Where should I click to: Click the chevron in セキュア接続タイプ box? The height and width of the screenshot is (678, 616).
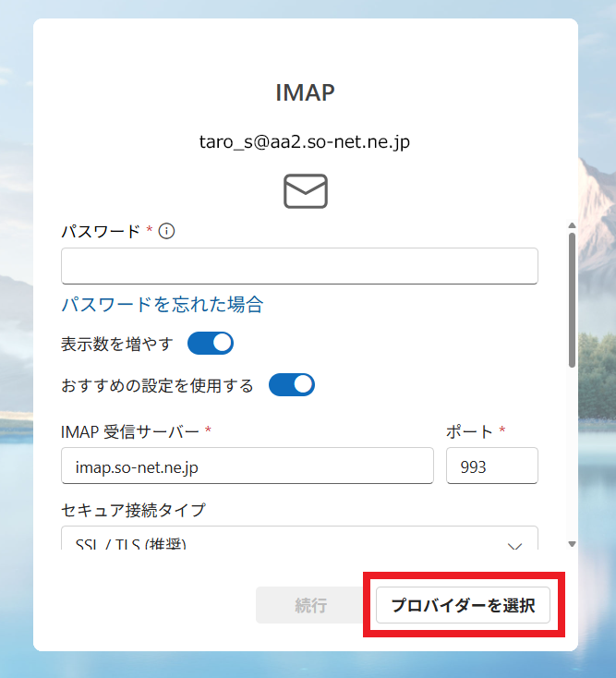coord(515,545)
